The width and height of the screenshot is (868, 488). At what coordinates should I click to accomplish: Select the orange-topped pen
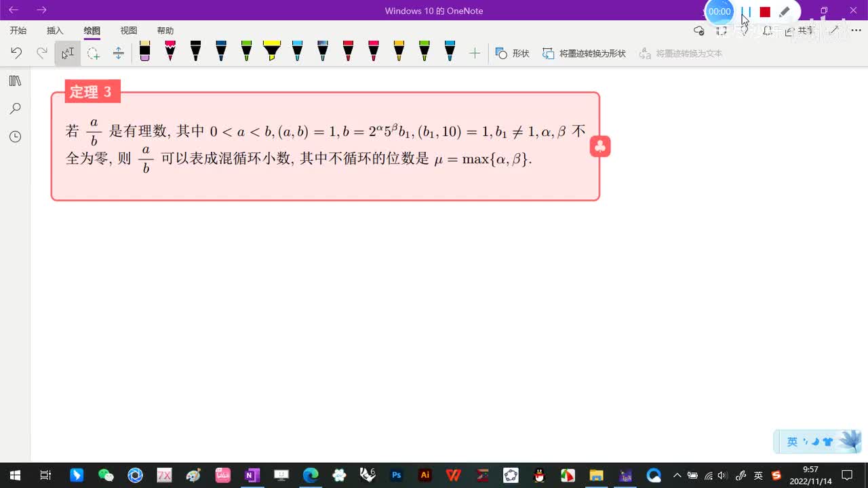pyautogui.click(x=399, y=52)
